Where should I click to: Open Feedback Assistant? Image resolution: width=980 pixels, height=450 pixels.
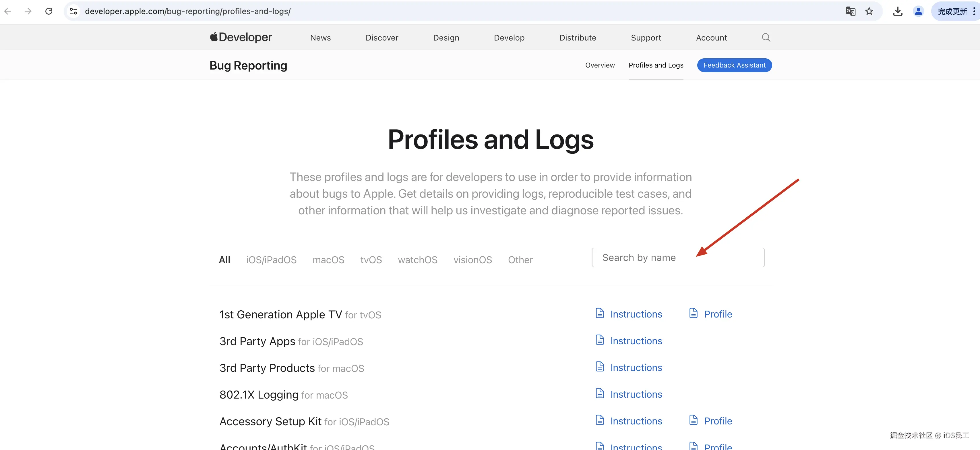[734, 65]
